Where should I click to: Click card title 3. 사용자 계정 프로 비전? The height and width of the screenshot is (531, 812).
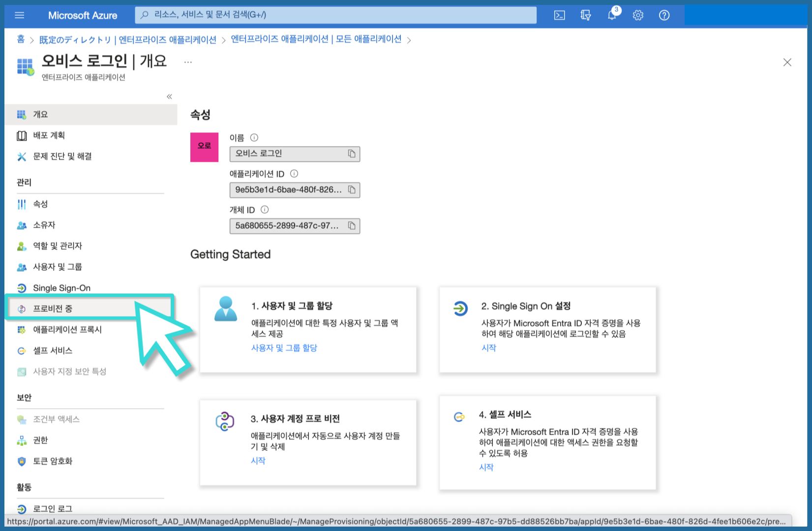(296, 419)
